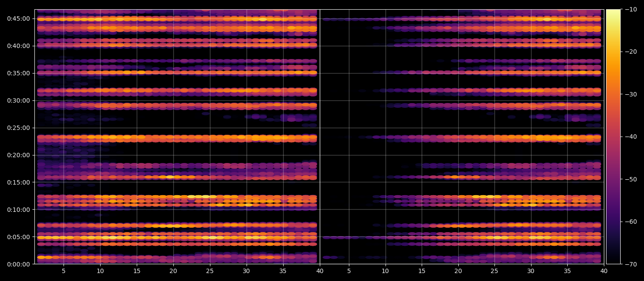Click the 0:20:00 y-axis time label

19,155
